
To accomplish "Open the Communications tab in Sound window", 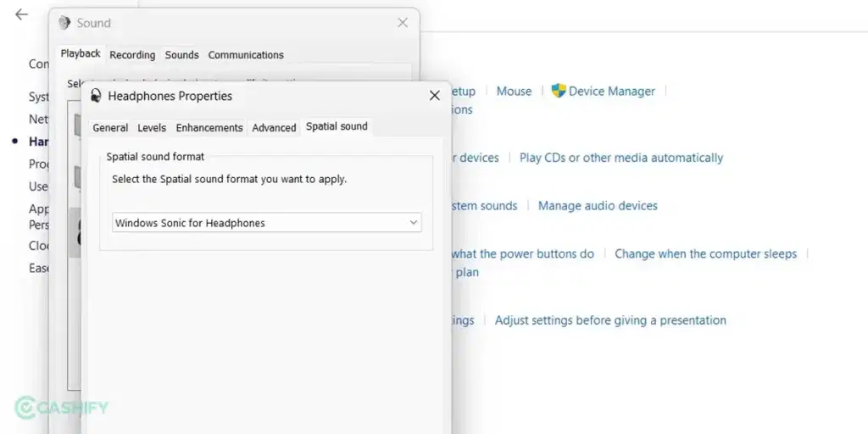I will [246, 55].
